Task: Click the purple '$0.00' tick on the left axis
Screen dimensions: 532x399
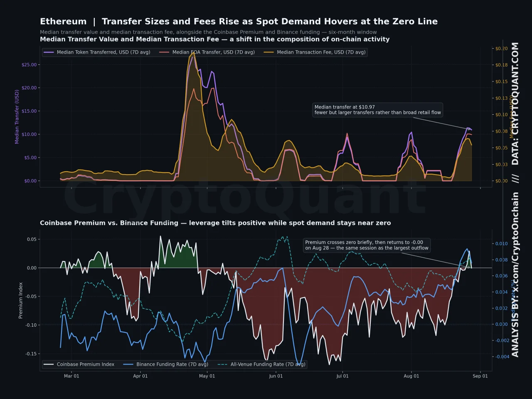Action: click(30, 181)
